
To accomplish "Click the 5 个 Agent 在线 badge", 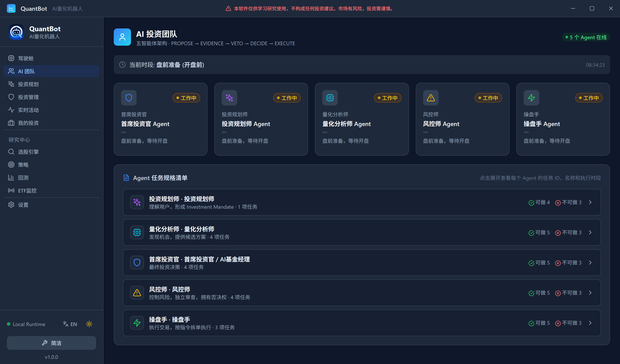I will 586,37.
